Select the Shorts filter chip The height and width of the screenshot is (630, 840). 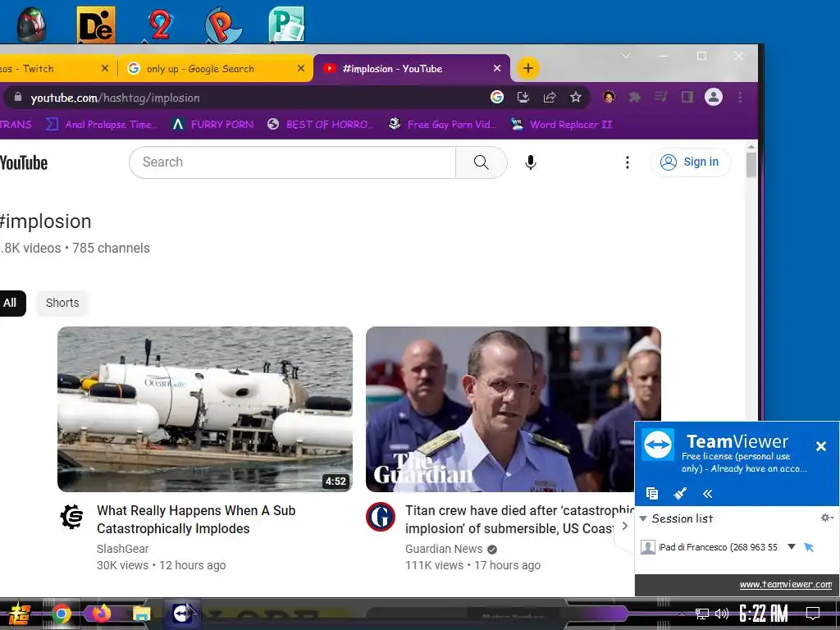pos(62,303)
